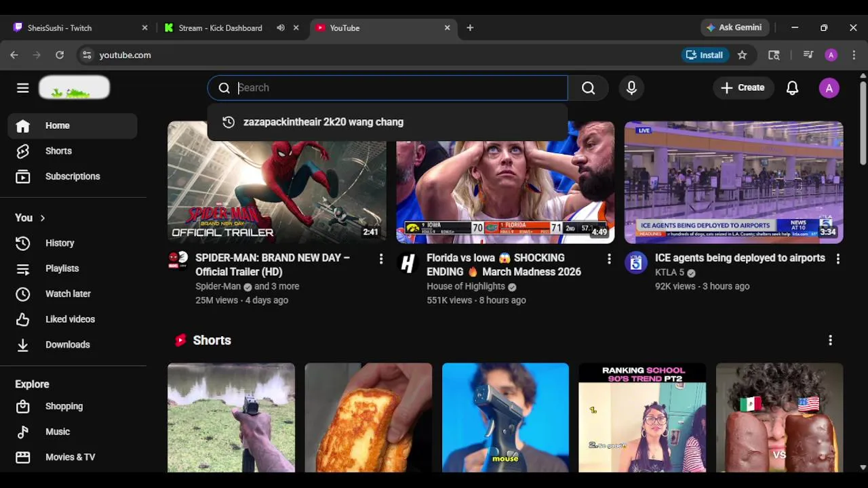The width and height of the screenshot is (868, 488).
Task: Bookmark this page with the star
Action: click(x=742, y=55)
